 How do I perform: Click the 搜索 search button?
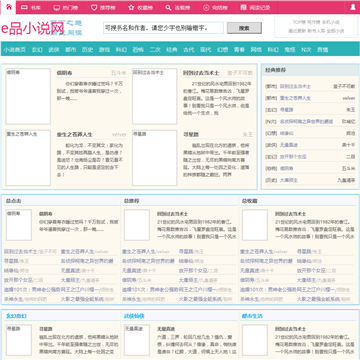point(244,28)
